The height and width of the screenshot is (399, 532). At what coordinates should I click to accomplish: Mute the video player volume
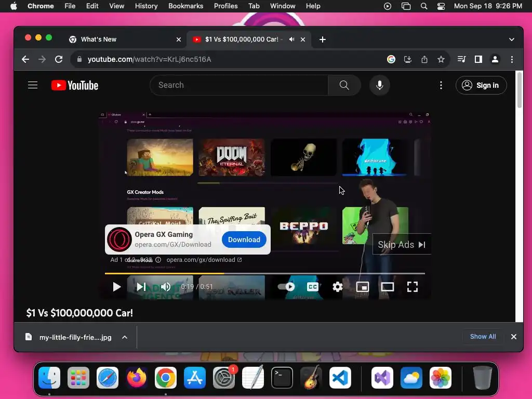point(165,287)
